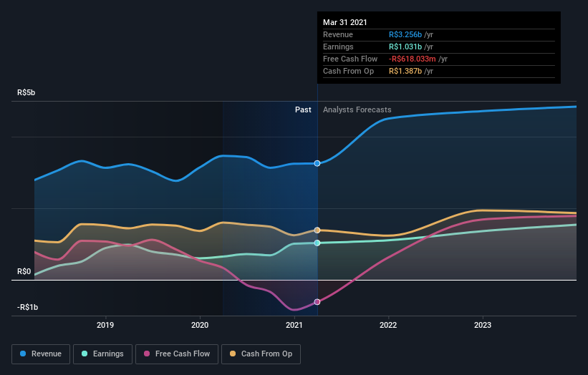Toggle the Revenue series legend button
This screenshot has height=375, width=588.
[x=41, y=354]
